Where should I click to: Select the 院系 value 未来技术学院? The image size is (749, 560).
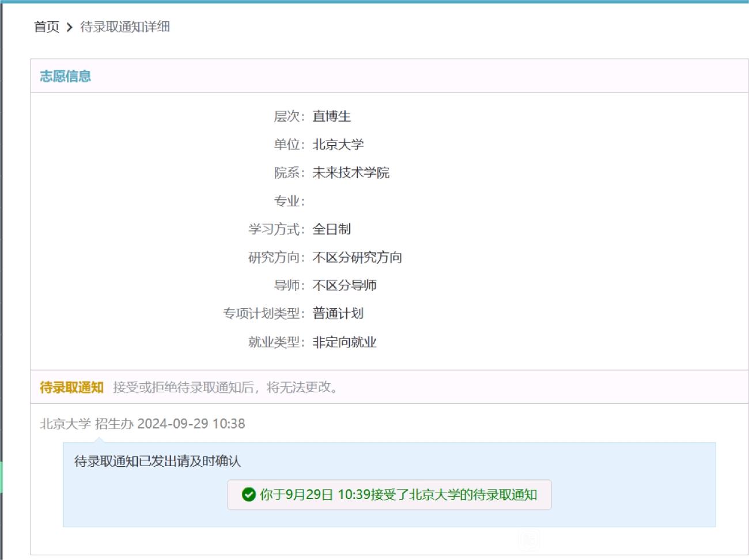[x=351, y=173]
